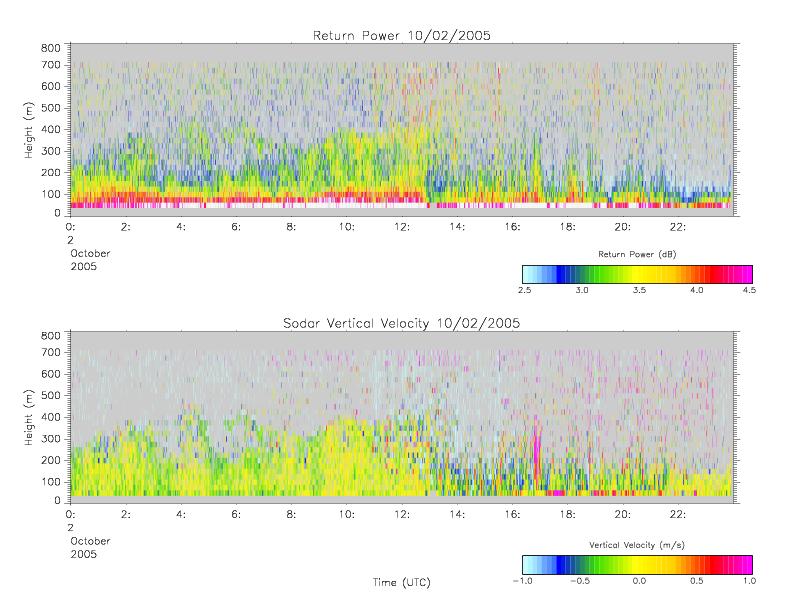The width and height of the screenshot is (791, 611).
Task: Click the "Vertical Velocity (m/s)" colorbar label
Action: (637, 545)
